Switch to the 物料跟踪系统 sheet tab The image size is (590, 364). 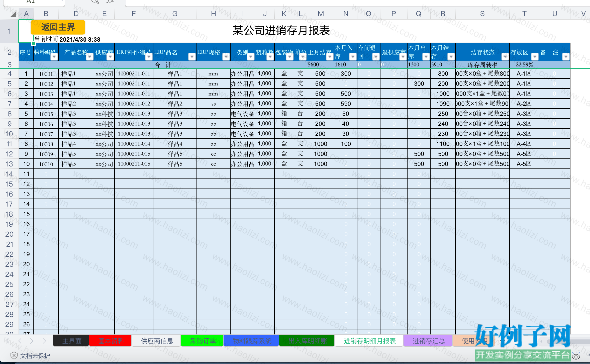pyautogui.click(x=251, y=341)
